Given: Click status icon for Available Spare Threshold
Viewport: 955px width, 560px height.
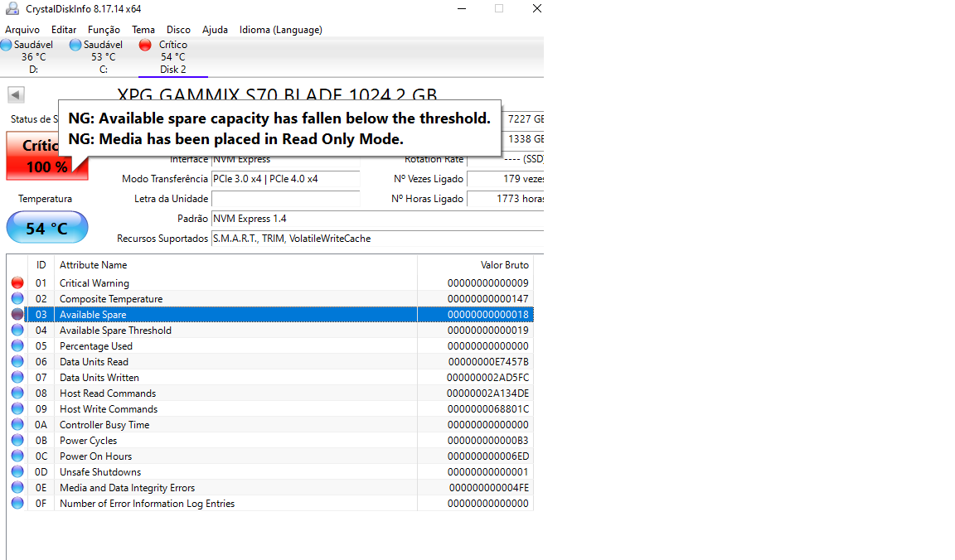Looking at the screenshot, I should [x=17, y=330].
